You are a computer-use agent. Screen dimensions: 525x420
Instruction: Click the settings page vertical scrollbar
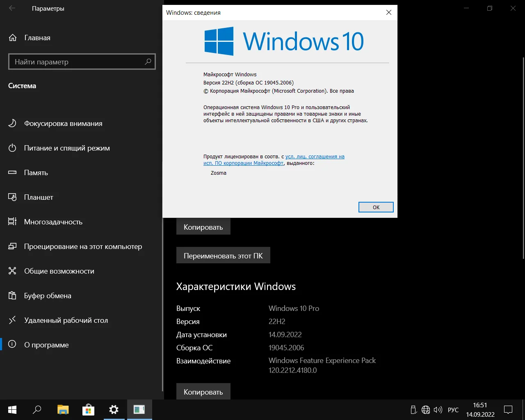pos(523,158)
